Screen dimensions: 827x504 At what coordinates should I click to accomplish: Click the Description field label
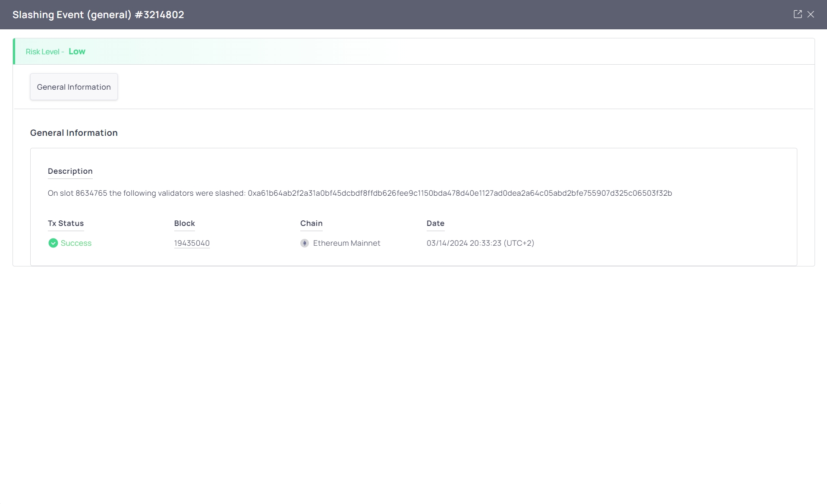tap(70, 171)
